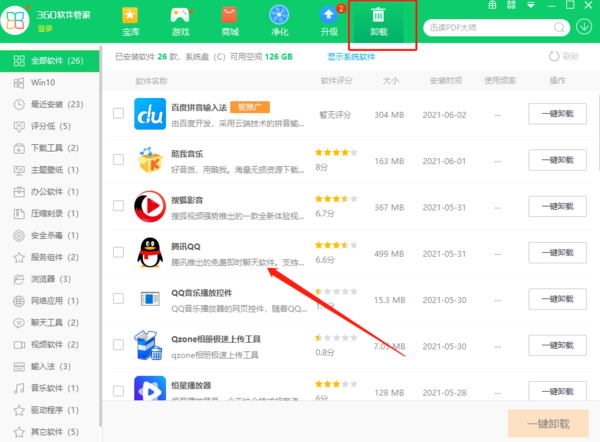
Task: Go to the 商城 store section
Action: [x=229, y=23]
